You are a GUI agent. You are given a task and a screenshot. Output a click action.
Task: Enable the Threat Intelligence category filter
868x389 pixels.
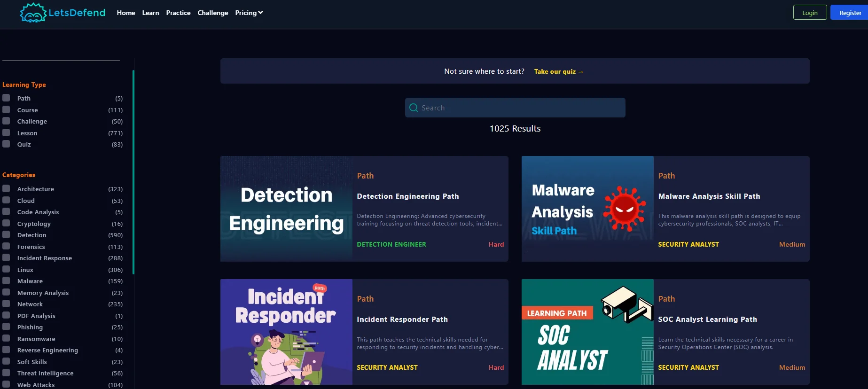coord(6,373)
